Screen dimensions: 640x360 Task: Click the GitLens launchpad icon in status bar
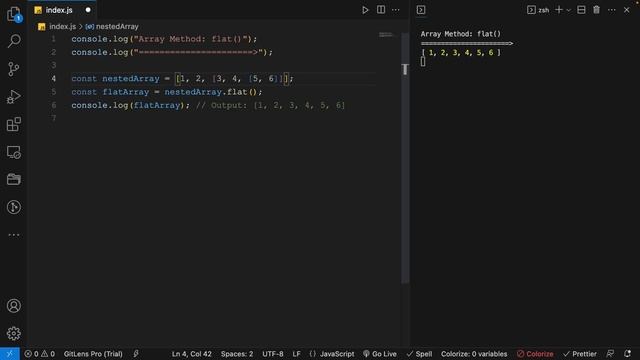point(136,354)
